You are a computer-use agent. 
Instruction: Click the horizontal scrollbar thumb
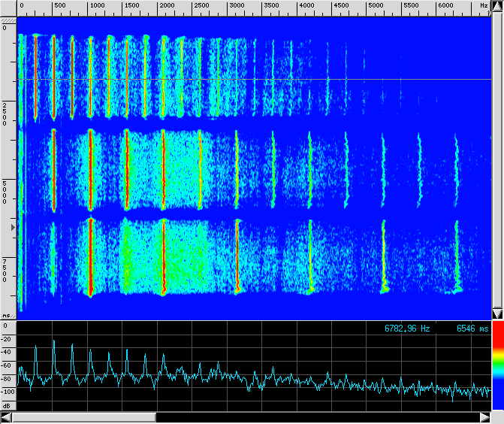84,417
